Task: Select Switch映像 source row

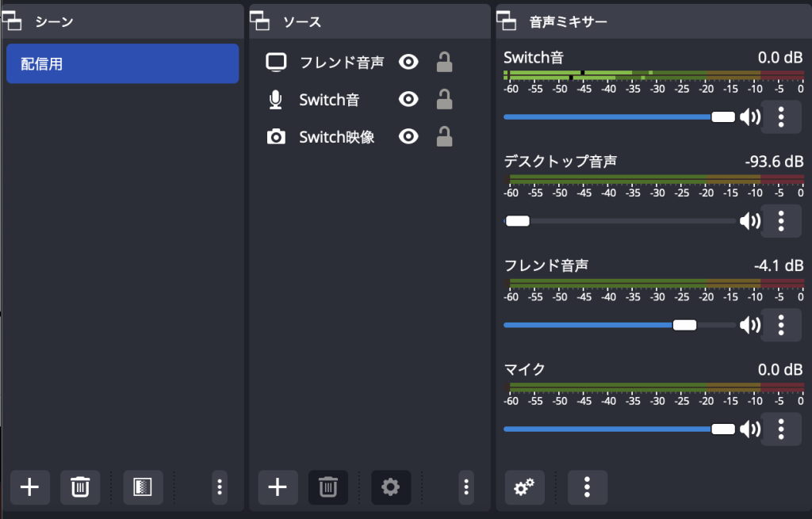Action: [370, 136]
